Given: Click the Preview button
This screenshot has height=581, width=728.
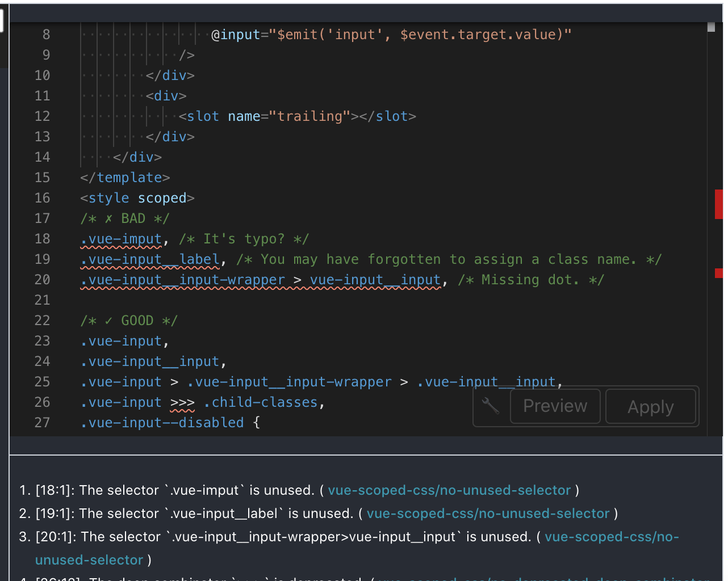Looking at the screenshot, I should coord(555,406).
